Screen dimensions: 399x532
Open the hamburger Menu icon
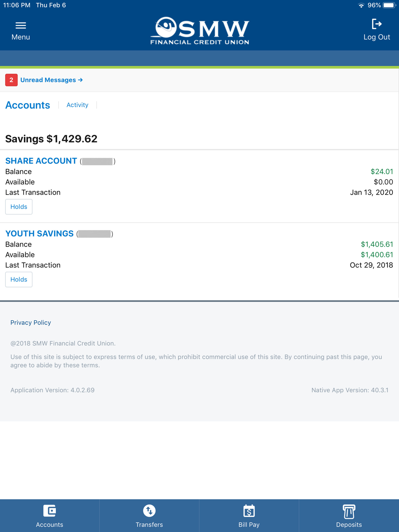pos(21,25)
